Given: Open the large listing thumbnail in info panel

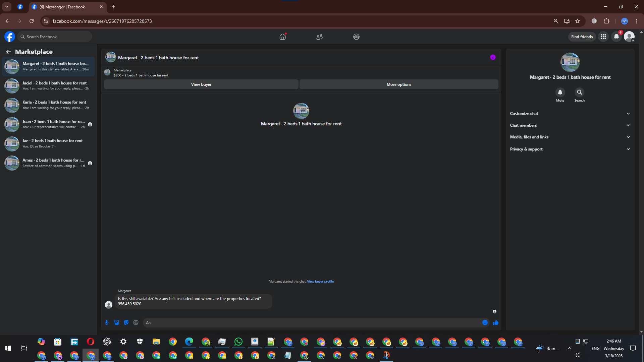Looking at the screenshot, I should click(x=570, y=62).
